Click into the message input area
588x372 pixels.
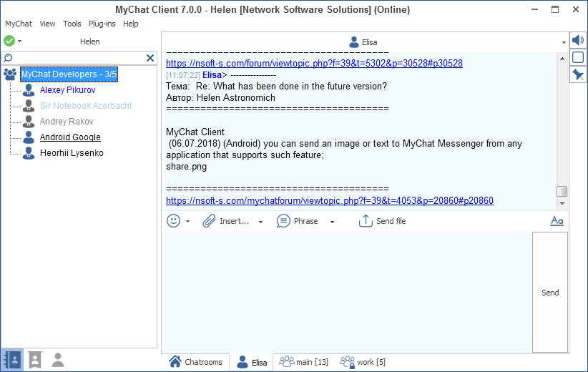click(x=347, y=293)
